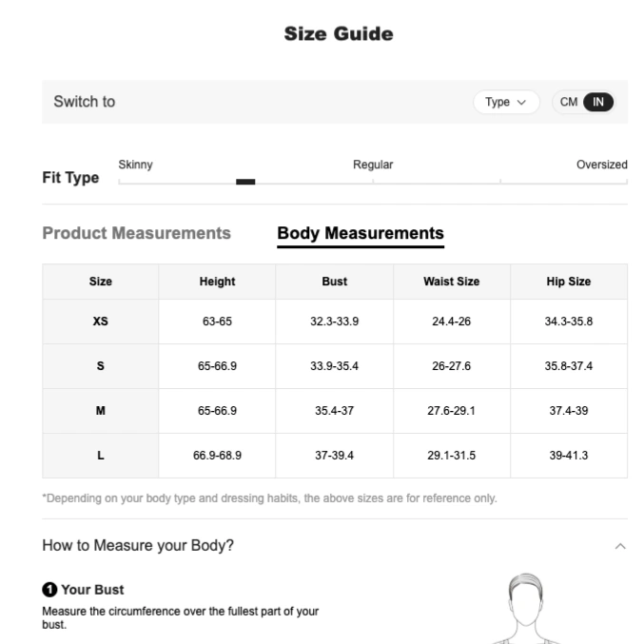
Task: Select the L size row header
Action: pyautogui.click(x=100, y=456)
